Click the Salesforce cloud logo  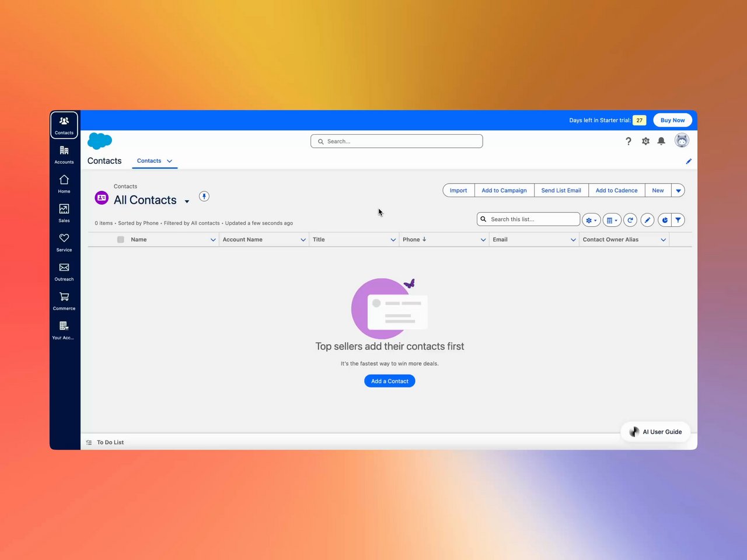[100, 141]
